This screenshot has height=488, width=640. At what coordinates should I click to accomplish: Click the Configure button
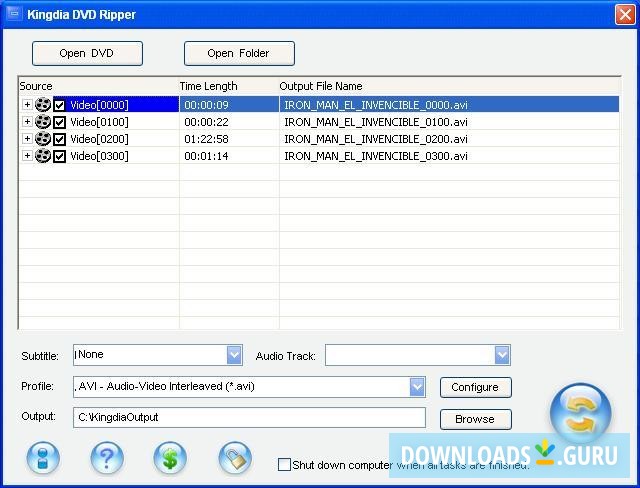(x=476, y=387)
